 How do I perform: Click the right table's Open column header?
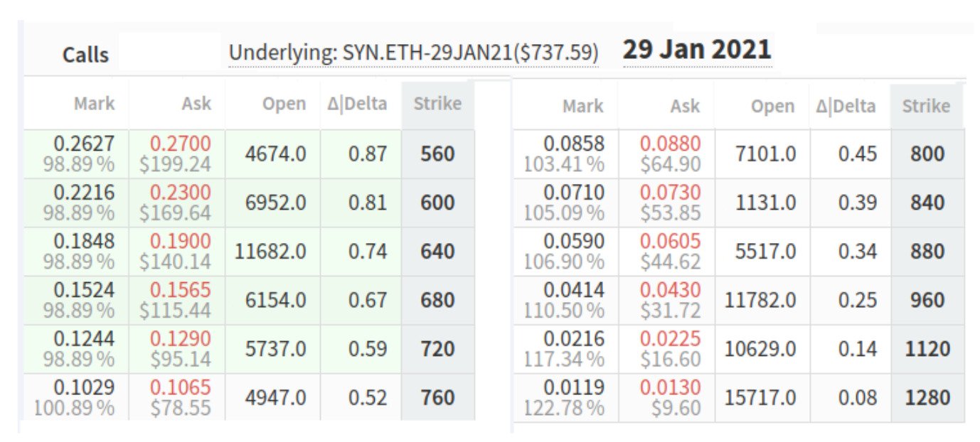pos(773,107)
